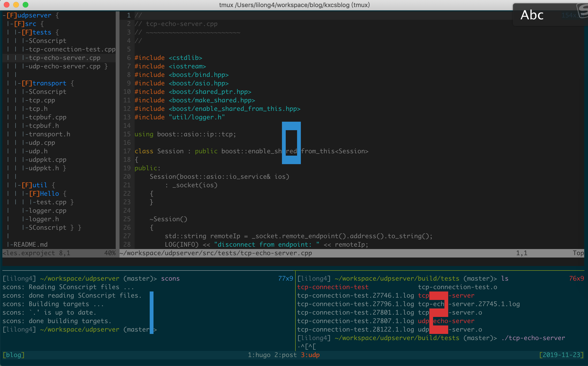588x366 pixels.
Task: Switch to tmux window 1:hugo
Action: (x=259, y=355)
